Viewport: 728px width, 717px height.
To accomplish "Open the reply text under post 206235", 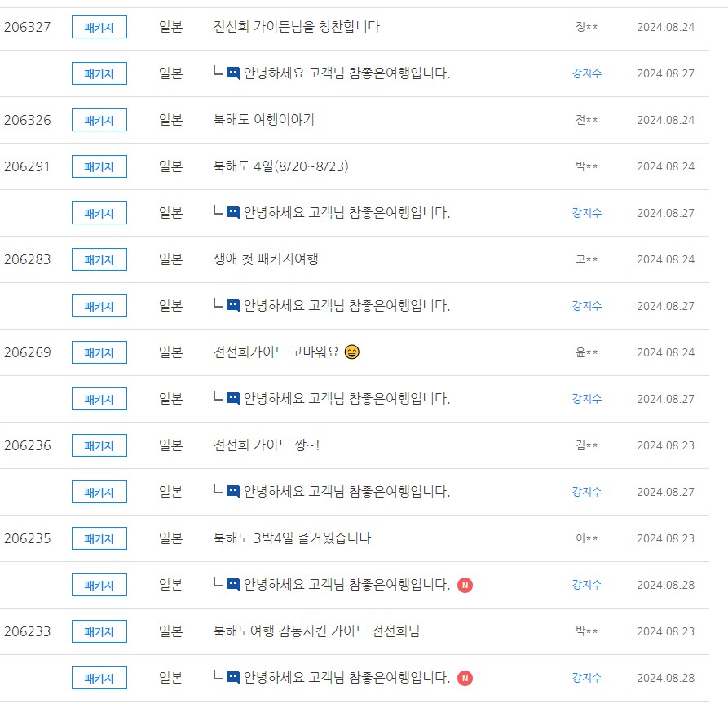I will point(346,584).
